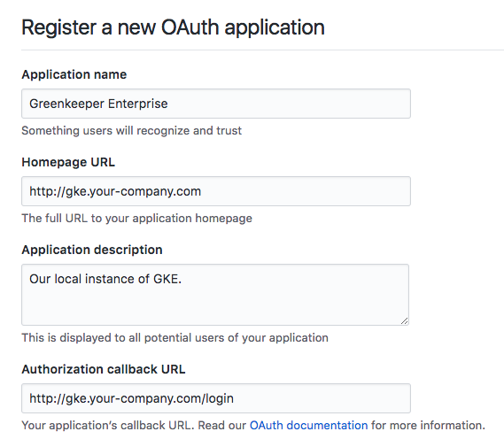504x447 pixels.
Task: Click the "Application name" label
Action: click(x=74, y=74)
